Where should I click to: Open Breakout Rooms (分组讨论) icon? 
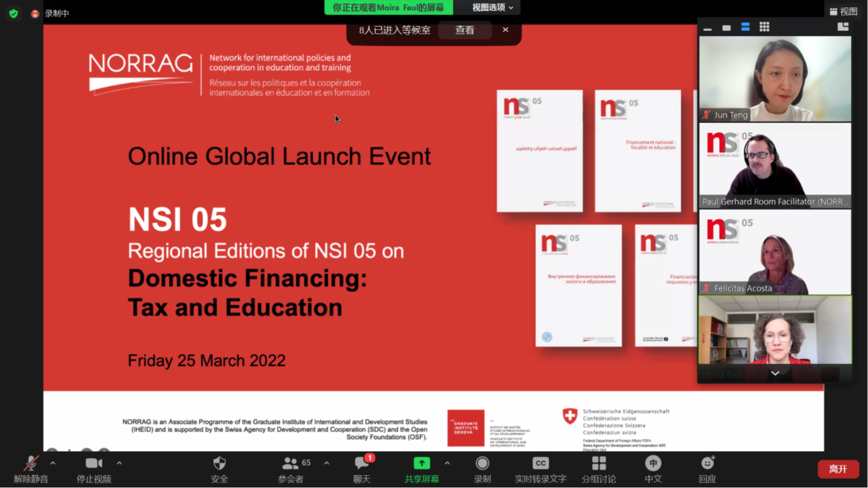[599, 463]
